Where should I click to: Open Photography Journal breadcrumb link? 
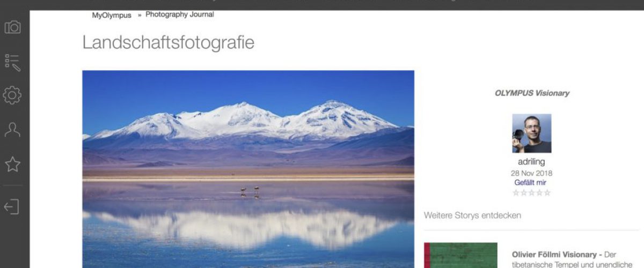[180, 14]
